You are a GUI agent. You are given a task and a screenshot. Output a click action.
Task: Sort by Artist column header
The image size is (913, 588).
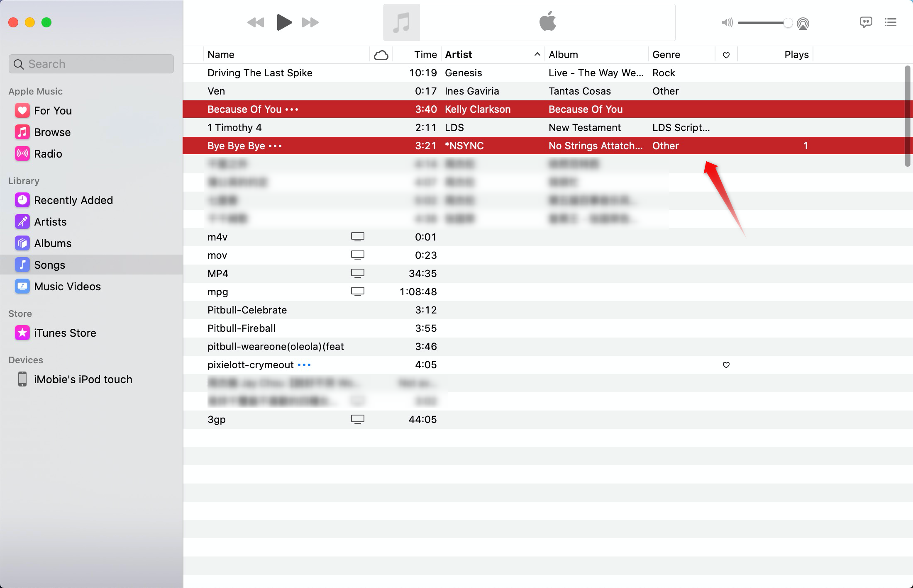[493, 55]
